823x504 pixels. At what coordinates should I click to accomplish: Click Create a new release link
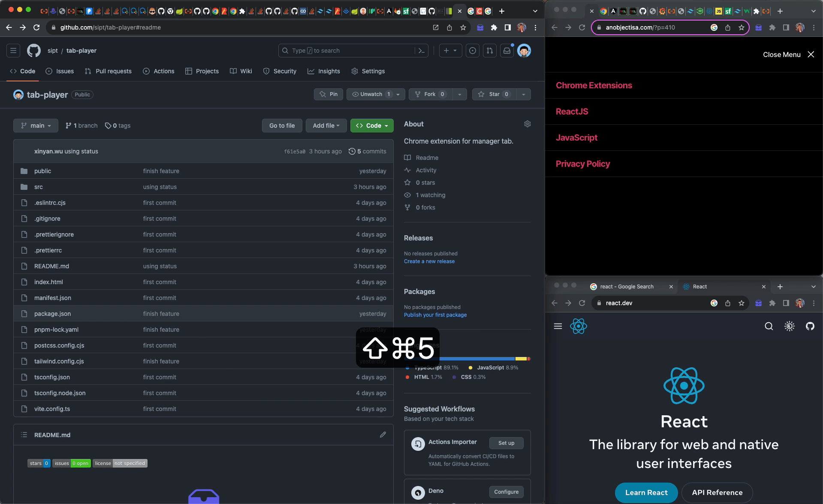pyautogui.click(x=429, y=261)
